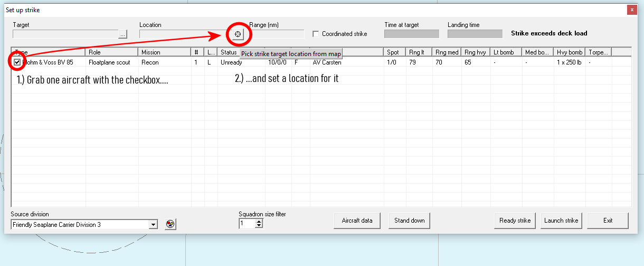
Task: Click the ellipsis browse button next to Target
Action: coord(123,34)
